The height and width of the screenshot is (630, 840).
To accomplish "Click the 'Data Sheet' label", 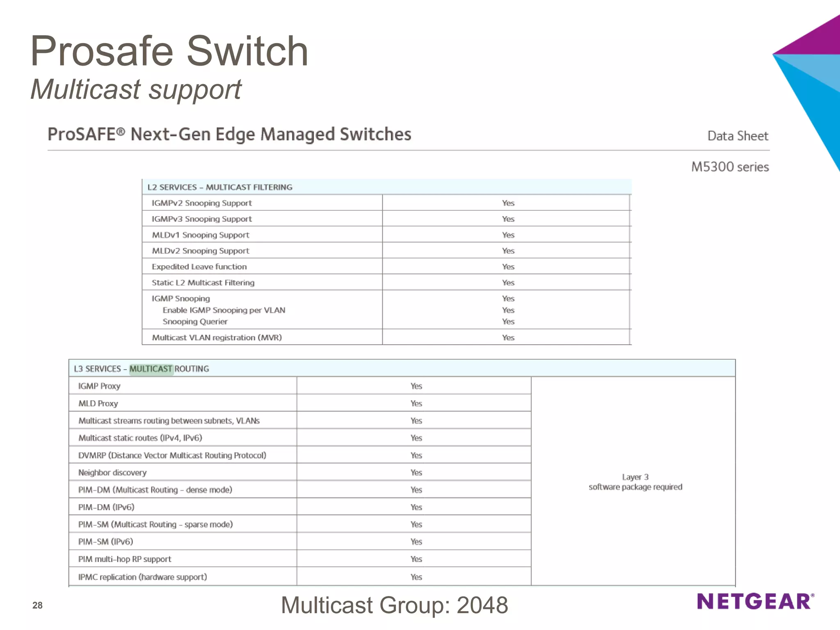I will [x=737, y=136].
